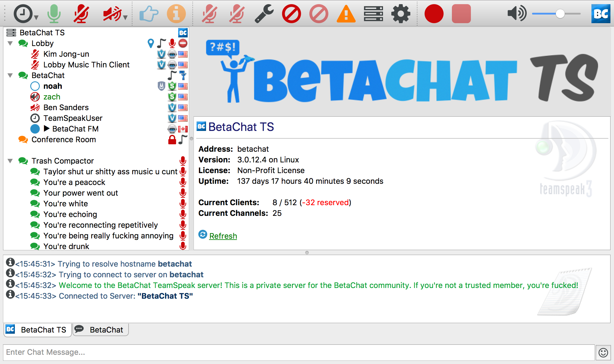Toggle mute microphone red icon
The image size is (614, 364).
pyautogui.click(x=81, y=14)
